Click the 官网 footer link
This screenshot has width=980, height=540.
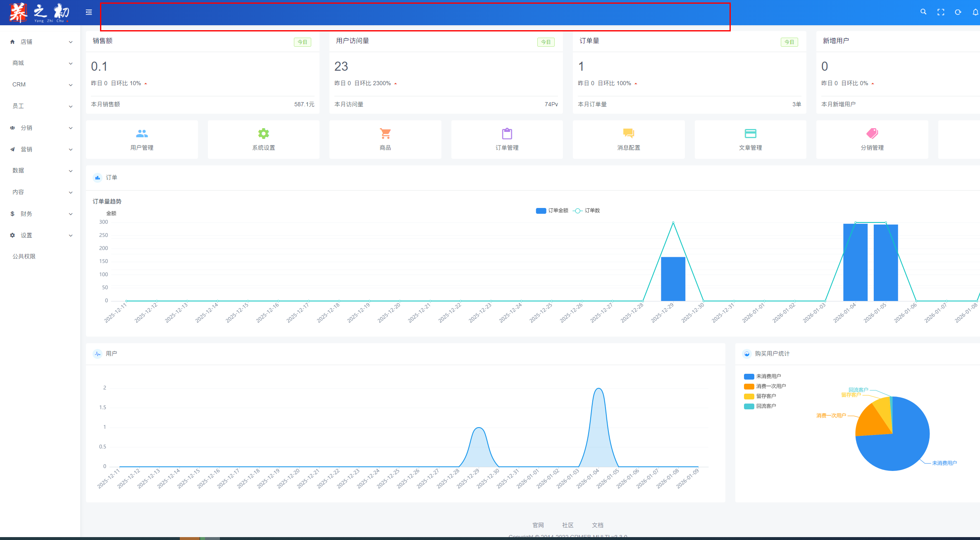point(538,525)
